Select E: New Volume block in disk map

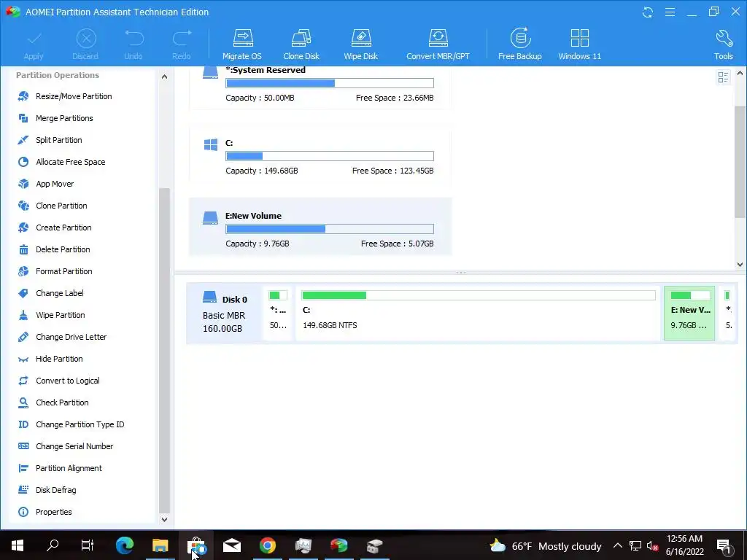(689, 314)
